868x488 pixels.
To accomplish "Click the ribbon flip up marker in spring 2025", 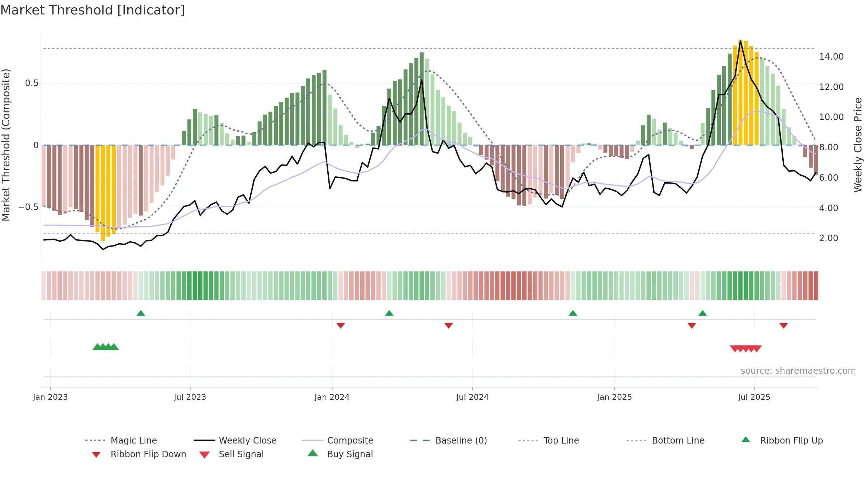I will (702, 313).
